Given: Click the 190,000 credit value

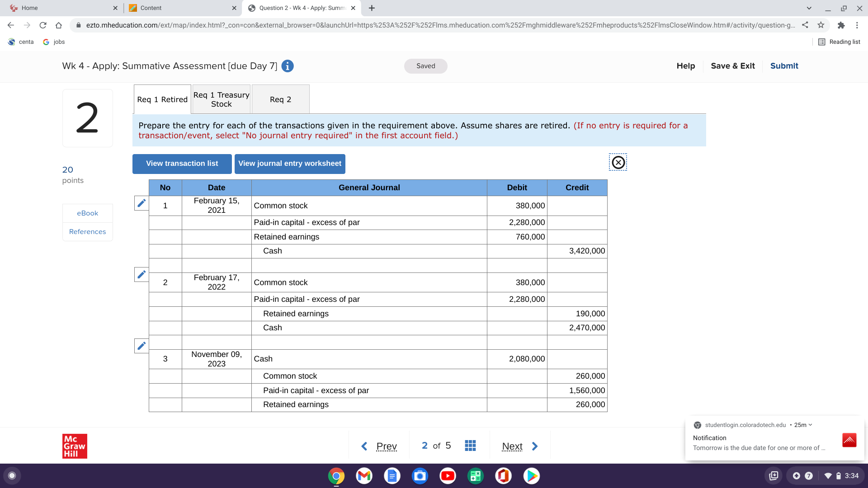Looking at the screenshot, I should pyautogui.click(x=590, y=314).
